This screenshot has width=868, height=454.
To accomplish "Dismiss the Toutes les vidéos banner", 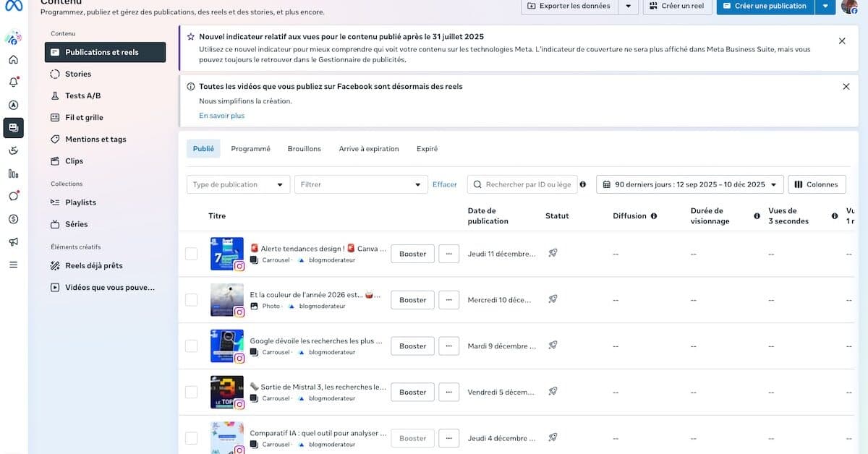I will [846, 87].
